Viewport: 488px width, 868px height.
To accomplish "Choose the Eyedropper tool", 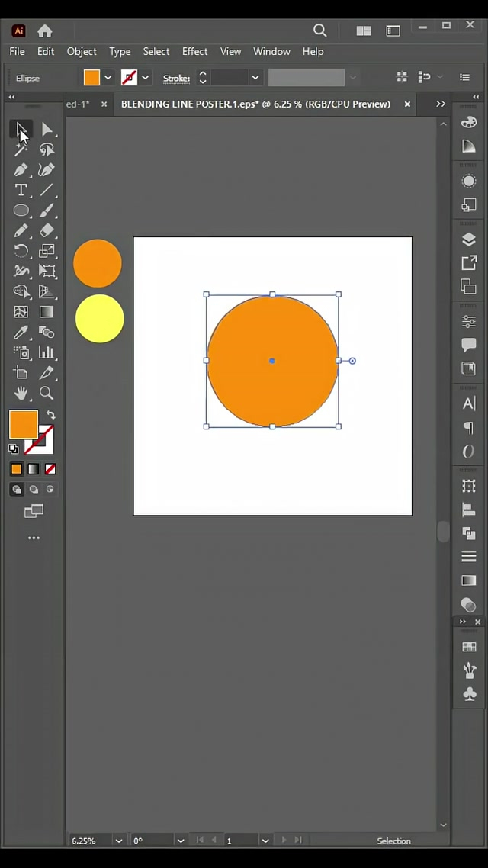I will point(21,333).
